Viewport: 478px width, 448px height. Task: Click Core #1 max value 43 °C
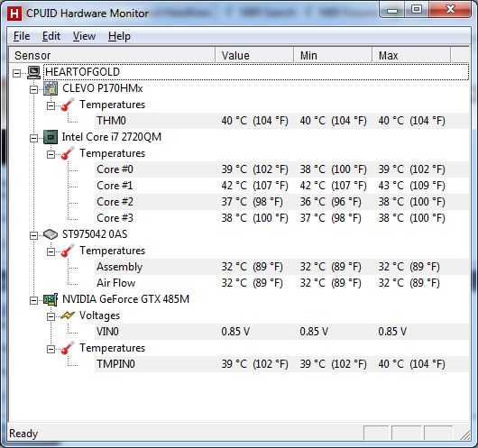click(411, 186)
